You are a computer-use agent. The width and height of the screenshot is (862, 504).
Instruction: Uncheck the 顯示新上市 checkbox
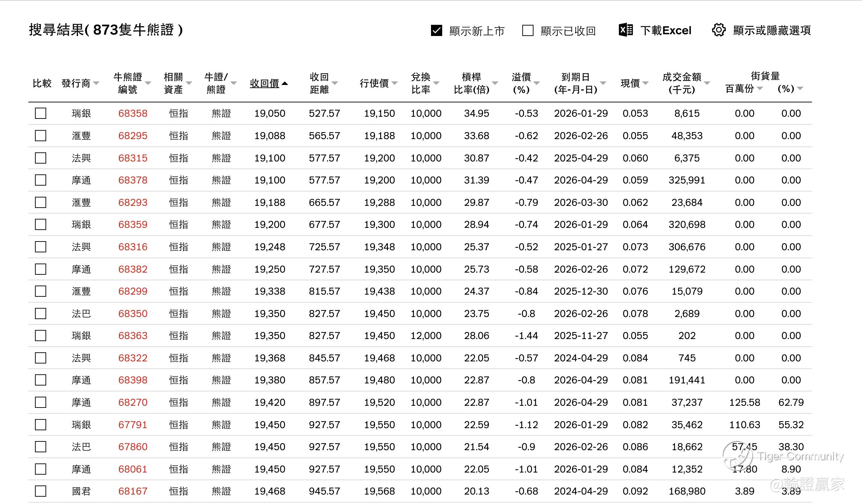[436, 31]
